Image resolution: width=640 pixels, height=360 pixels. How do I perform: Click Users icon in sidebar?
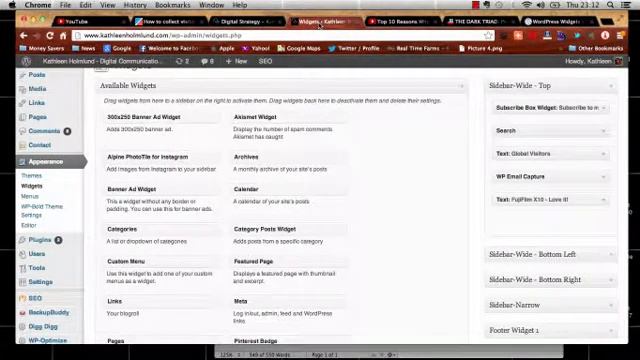click(22, 254)
